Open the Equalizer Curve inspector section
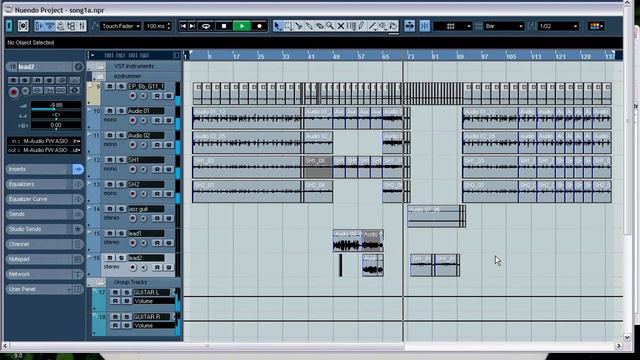Image resolution: width=640 pixels, height=360 pixels. click(44, 199)
